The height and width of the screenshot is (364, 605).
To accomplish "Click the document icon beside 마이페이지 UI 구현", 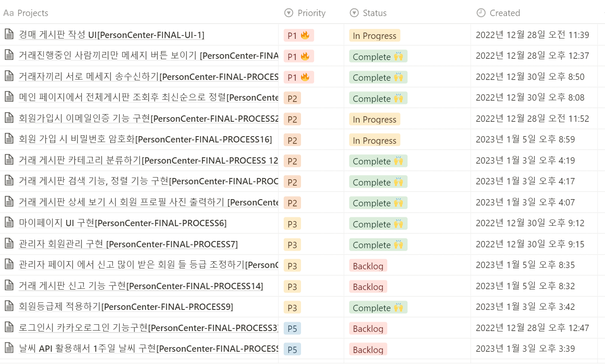I will coord(9,223).
